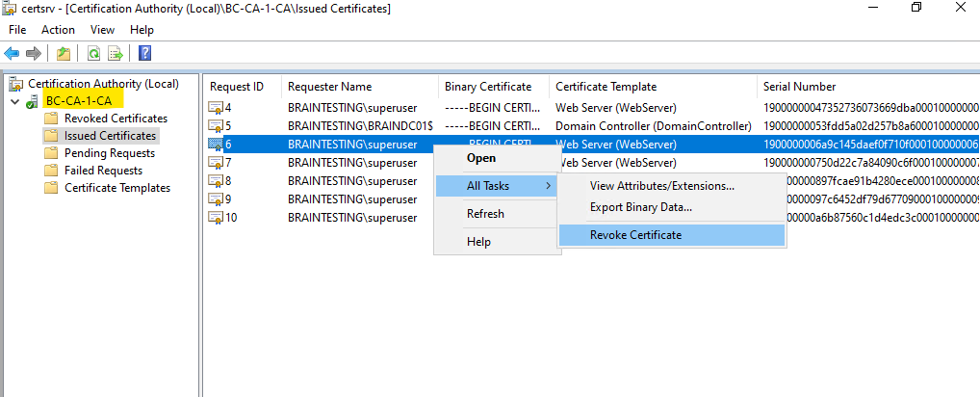
Task: Open the Help menu in menu bar
Action: pyautogui.click(x=142, y=29)
